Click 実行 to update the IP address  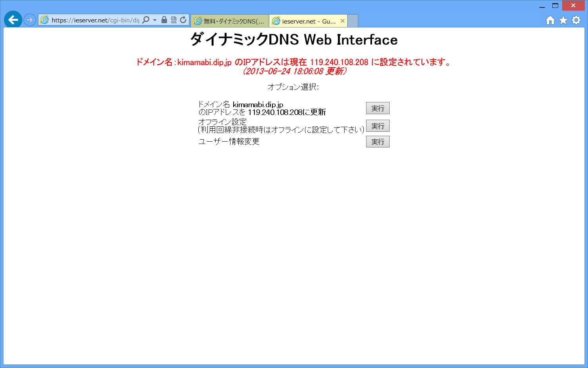[377, 108]
